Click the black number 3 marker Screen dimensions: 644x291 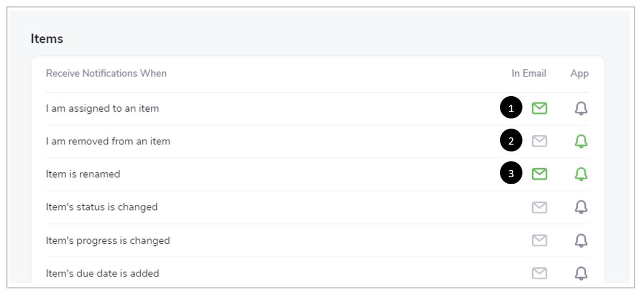(x=511, y=174)
